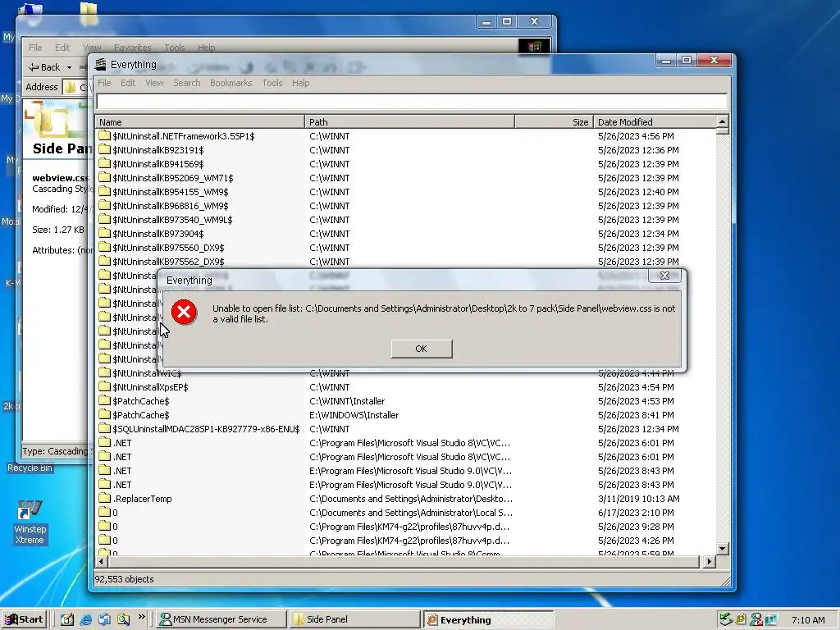Click the vertical scrollbar down arrow in Everything
840x630 pixels.
pyautogui.click(x=722, y=549)
